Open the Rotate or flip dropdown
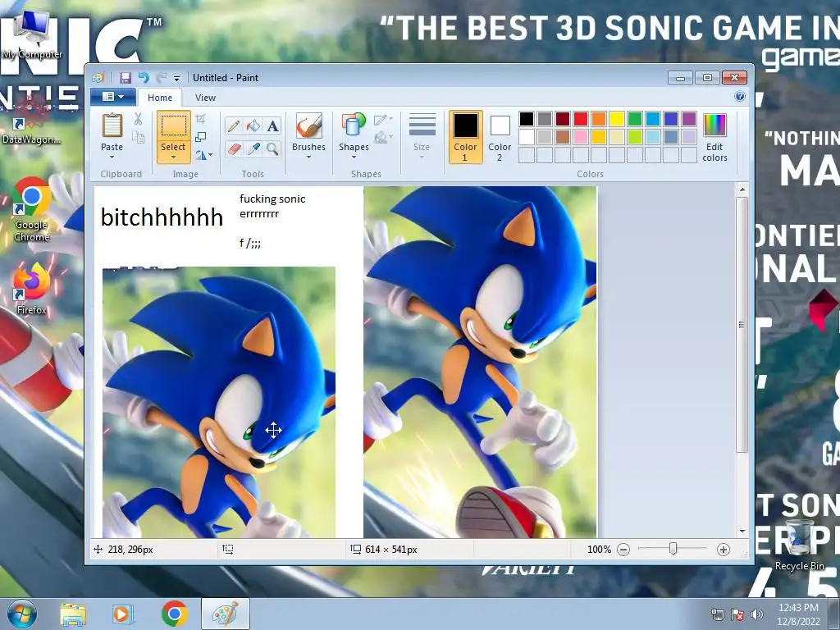The height and width of the screenshot is (630, 840). click(x=203, y=155)
